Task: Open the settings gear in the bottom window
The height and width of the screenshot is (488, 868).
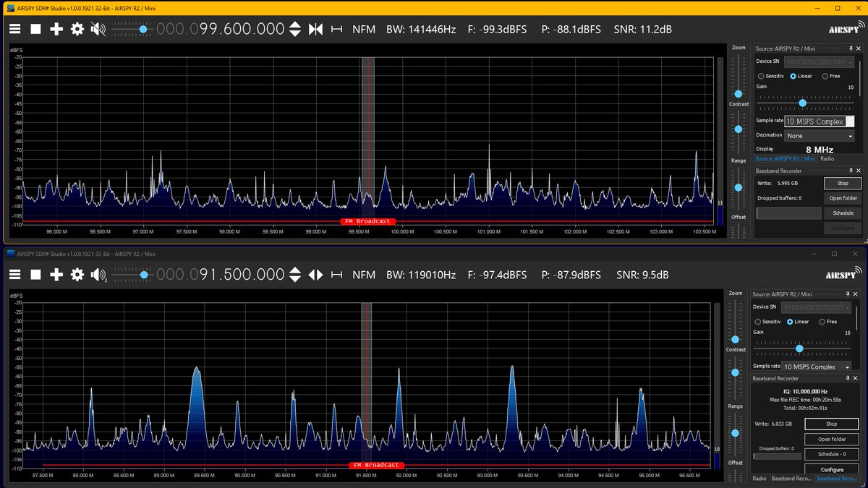Action: pyautogui.click(x=77, y=275)
